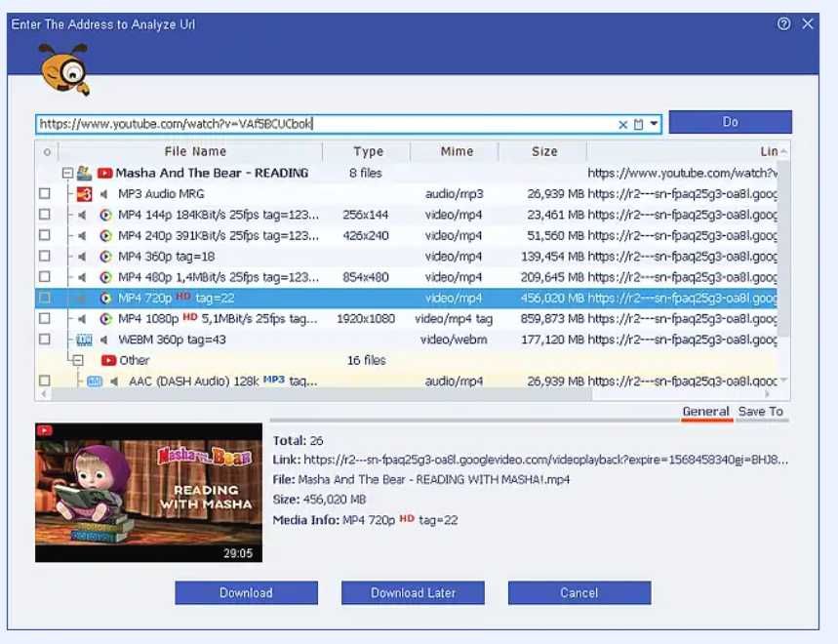Clear the URL with the X icon

pyautogui.click(x=622, y=125)
